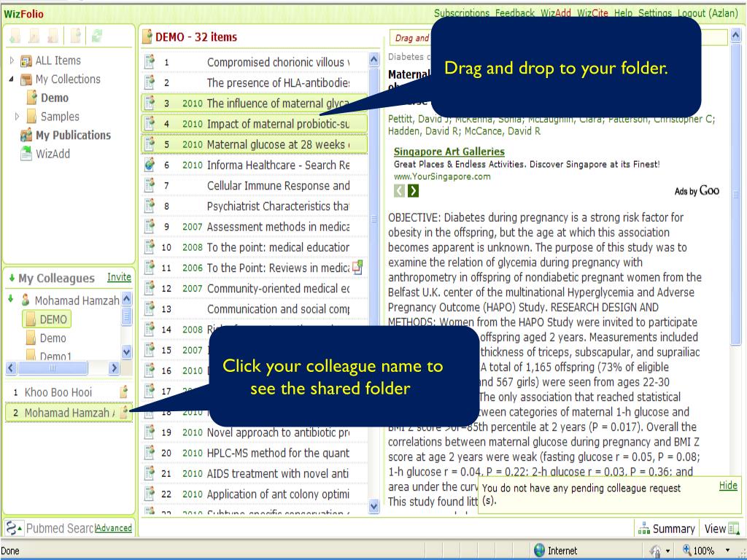The width and height of the screenshot is (747, 560).
Task: Click the green refresh arrows toolbar icon
Action: pos(97,36)
